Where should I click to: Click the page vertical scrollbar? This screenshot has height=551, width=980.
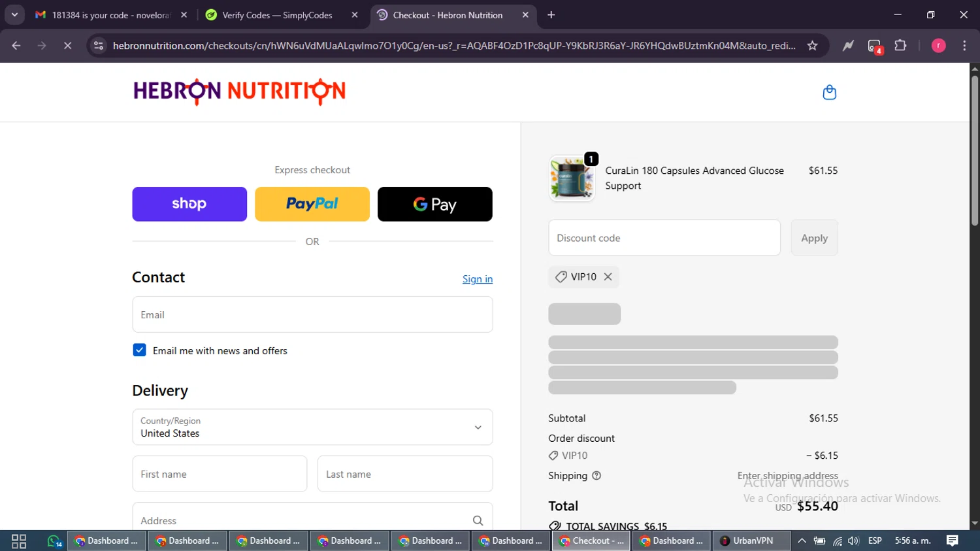click(975, 150)
